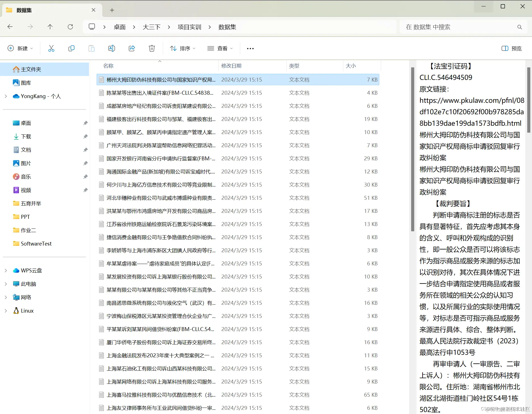Go up one folder level arrow

point(50,27)
